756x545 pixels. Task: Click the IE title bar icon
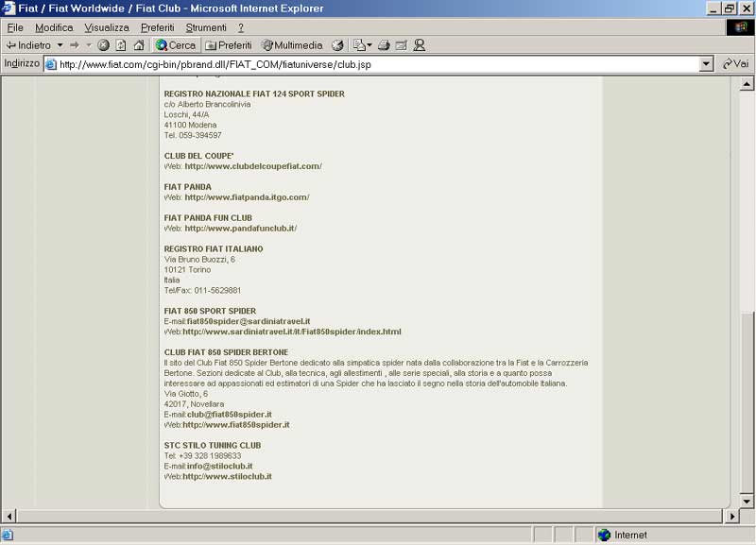(9, 9)
